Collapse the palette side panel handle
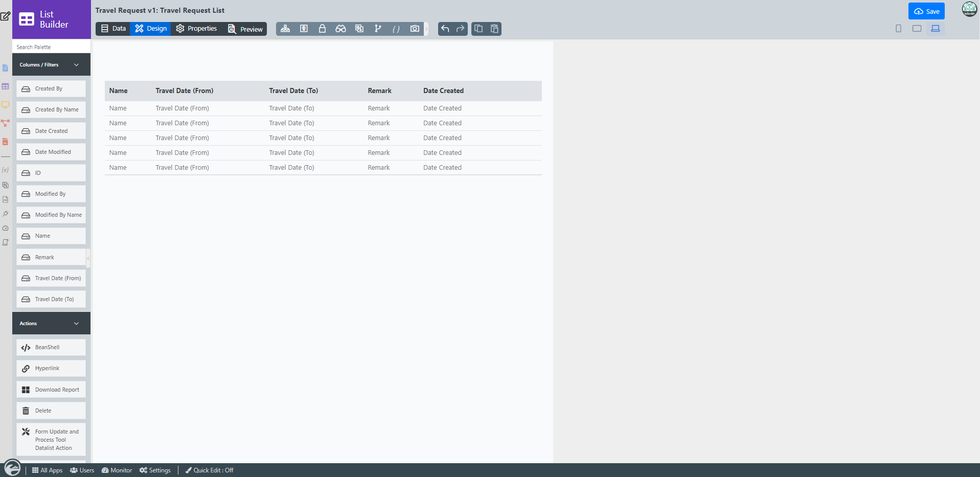This screenshot has width=980, height=477. (88, 258)
